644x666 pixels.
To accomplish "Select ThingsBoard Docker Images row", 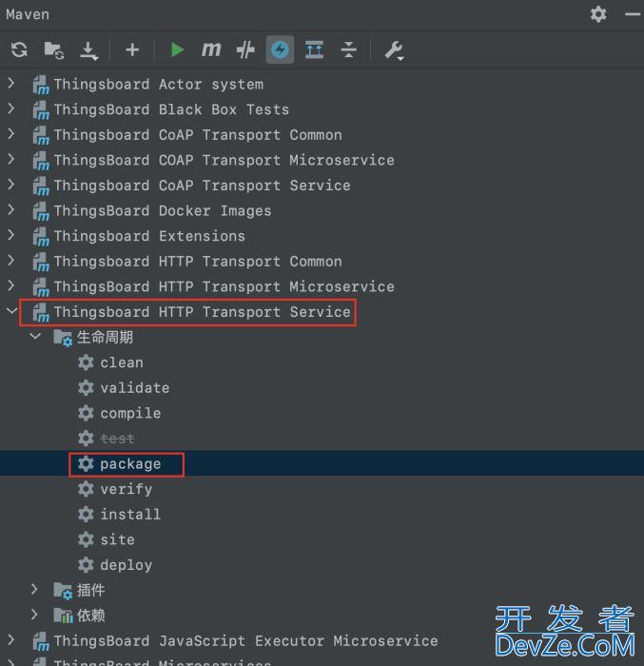I will (x=322, y=210).
